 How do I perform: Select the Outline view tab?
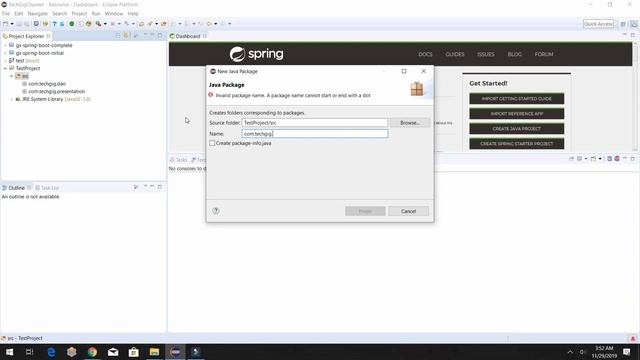click(16, 188)
